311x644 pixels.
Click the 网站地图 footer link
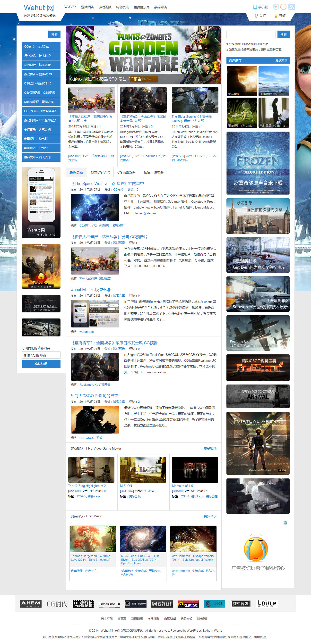(153, 618)
